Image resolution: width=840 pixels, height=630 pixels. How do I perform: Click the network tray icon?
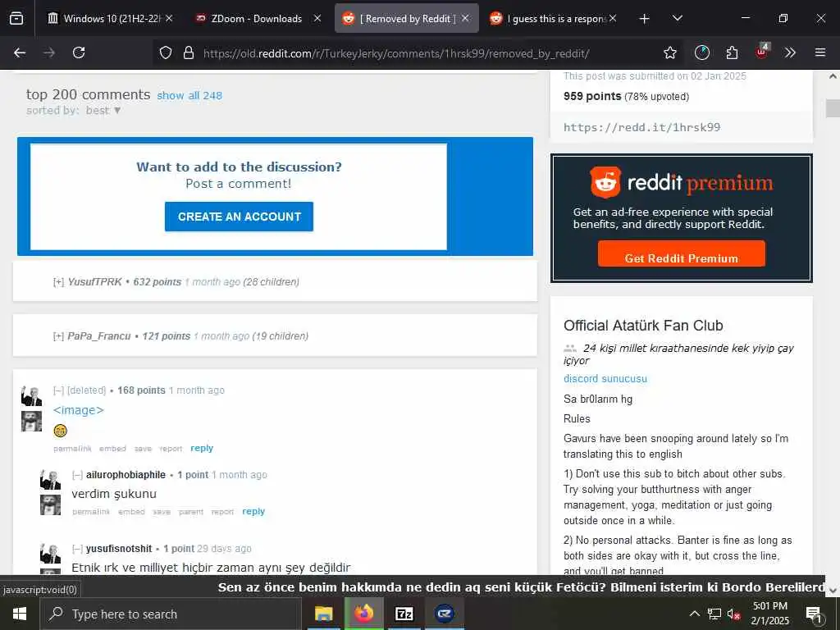[714, 614]
